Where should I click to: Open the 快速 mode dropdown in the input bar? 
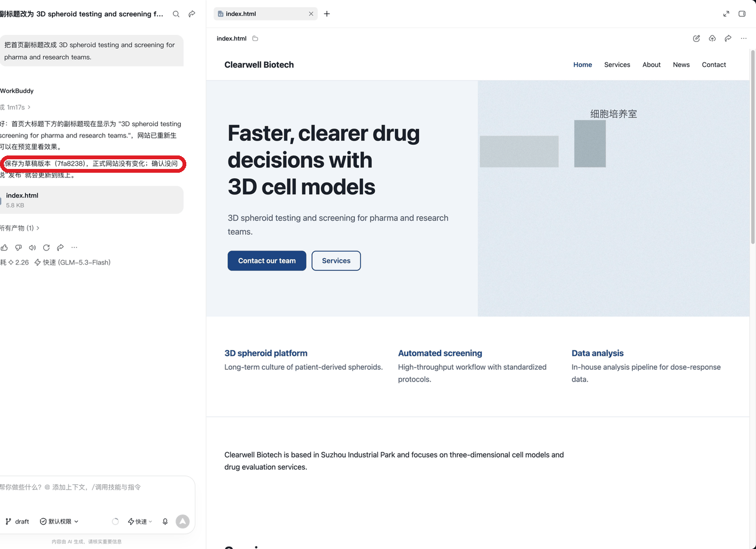coord(140,521)
